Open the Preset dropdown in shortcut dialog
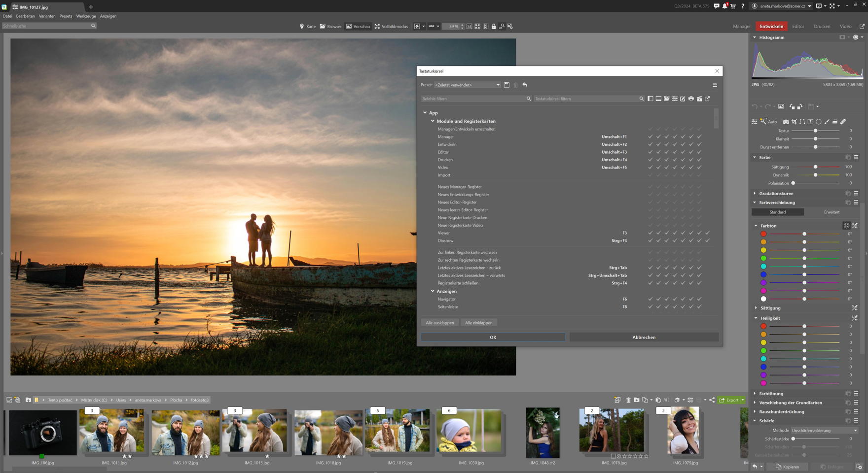This screenshot has height=473, width=868. (x=467, y=85)
